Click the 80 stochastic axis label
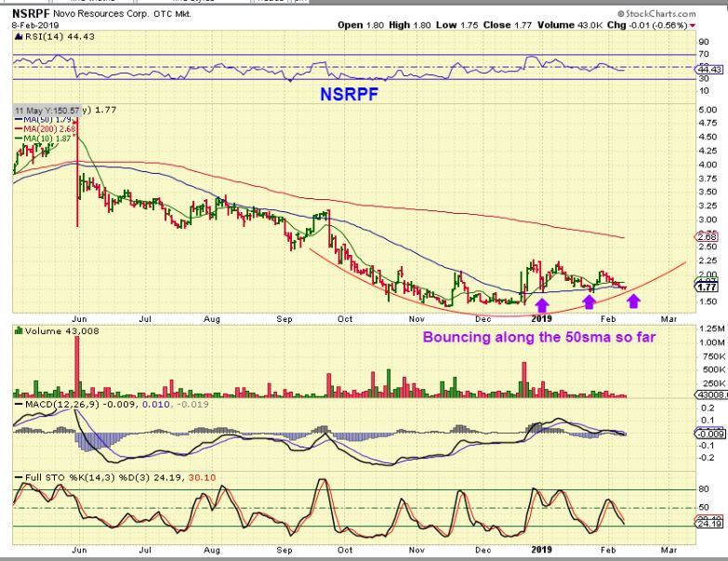 [x=704, y=489]
